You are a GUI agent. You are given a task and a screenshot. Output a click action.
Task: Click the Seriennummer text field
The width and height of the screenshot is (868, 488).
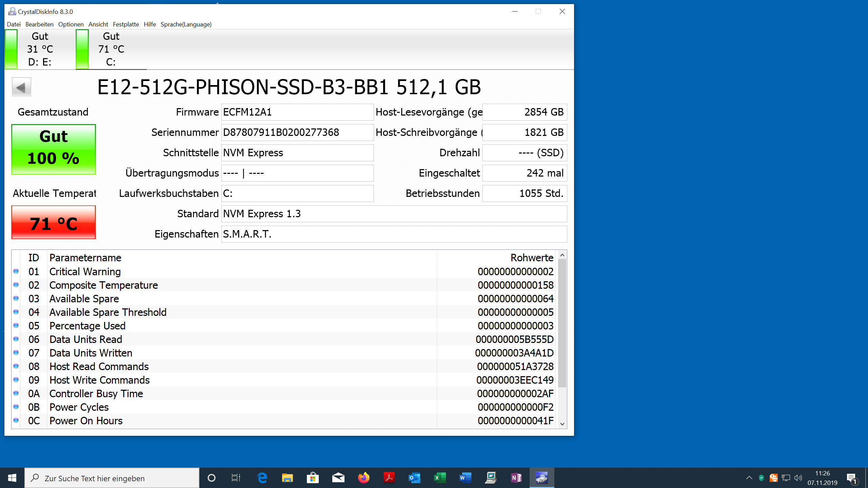click(x=297, y=133)
